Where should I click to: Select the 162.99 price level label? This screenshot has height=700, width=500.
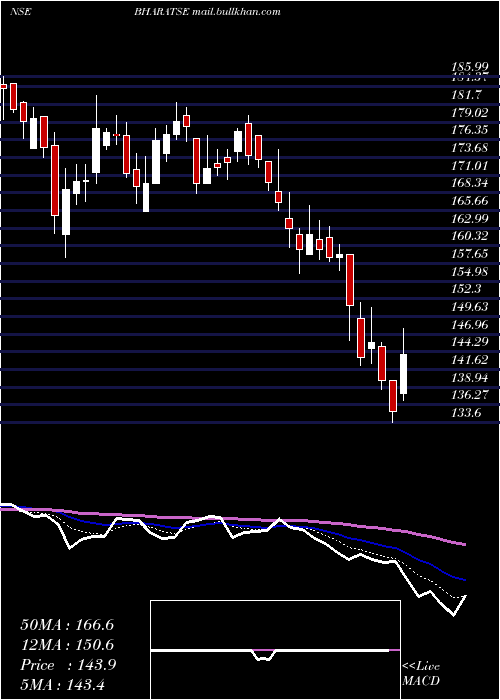470,219
